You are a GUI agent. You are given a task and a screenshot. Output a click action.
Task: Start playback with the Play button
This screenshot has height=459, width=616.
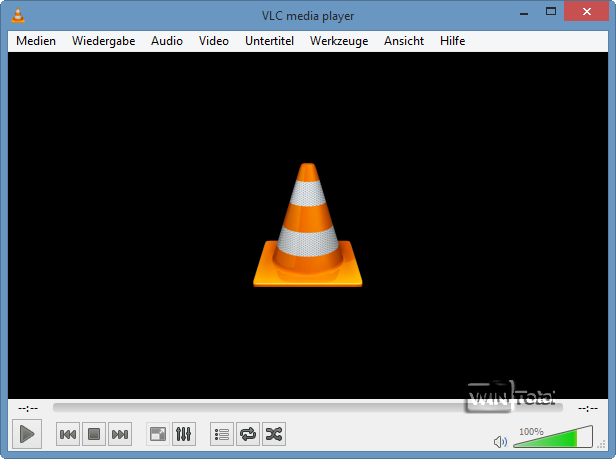[x=27, y=434]
